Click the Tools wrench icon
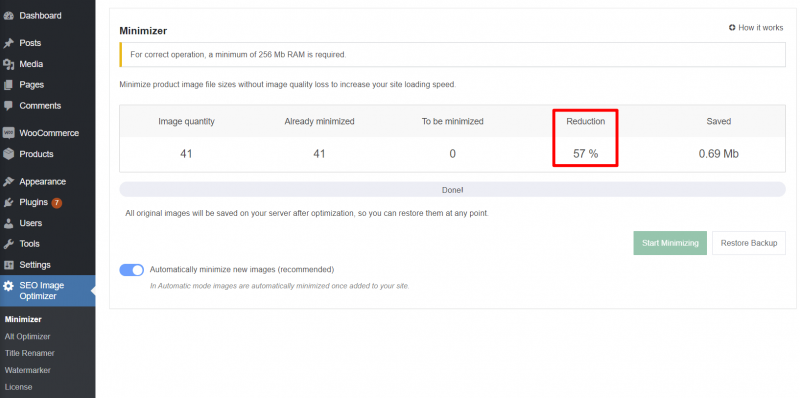 [8, 244]
